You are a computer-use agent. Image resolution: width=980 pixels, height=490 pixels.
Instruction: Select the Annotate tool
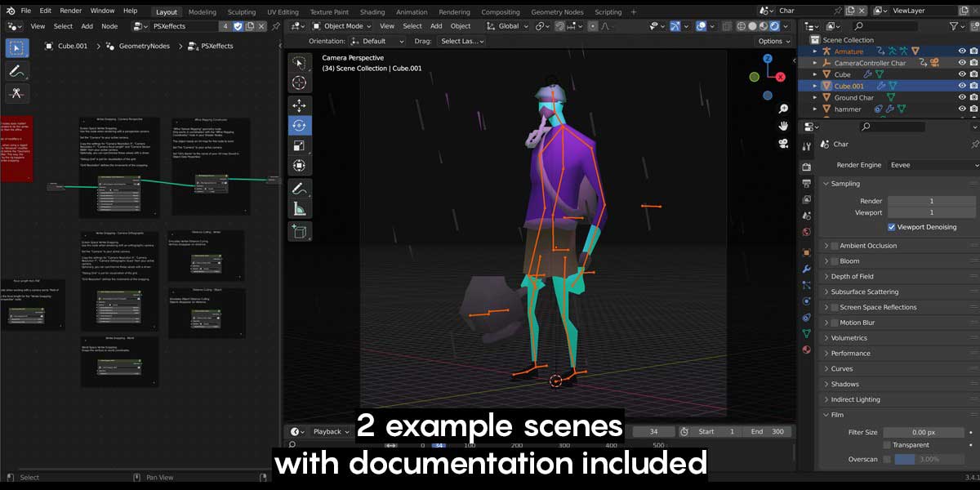[x=300, y=189]
